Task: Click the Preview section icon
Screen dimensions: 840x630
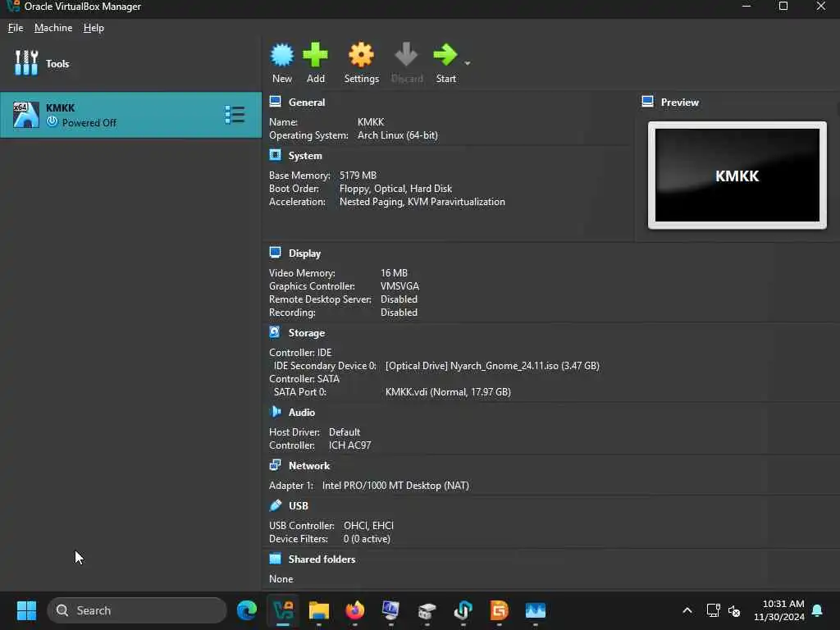Action: click(648, 102)
